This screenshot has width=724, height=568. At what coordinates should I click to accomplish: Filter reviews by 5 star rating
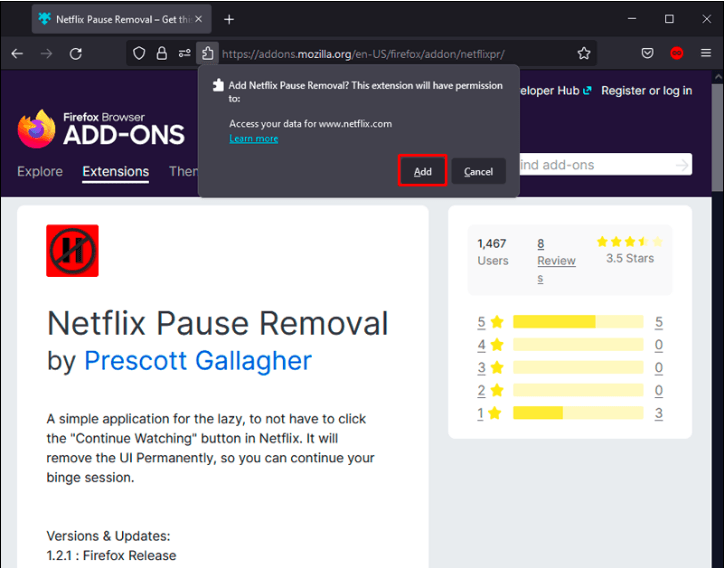(490, 322)
